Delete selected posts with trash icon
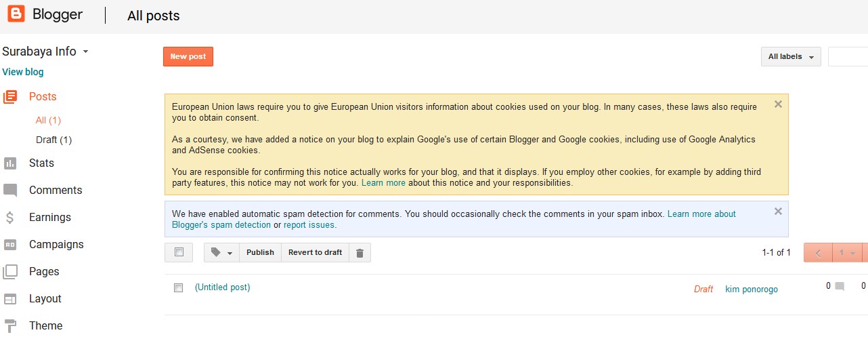The width and height of the screenshot is (868, 339). pos(360,253)
